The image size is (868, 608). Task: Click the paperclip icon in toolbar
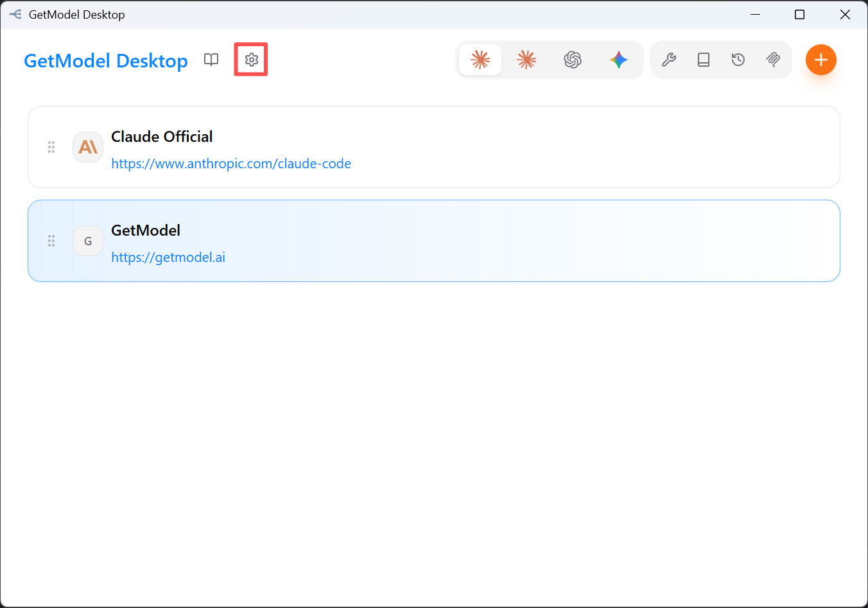pyautogui.click(x=773, y=60)
